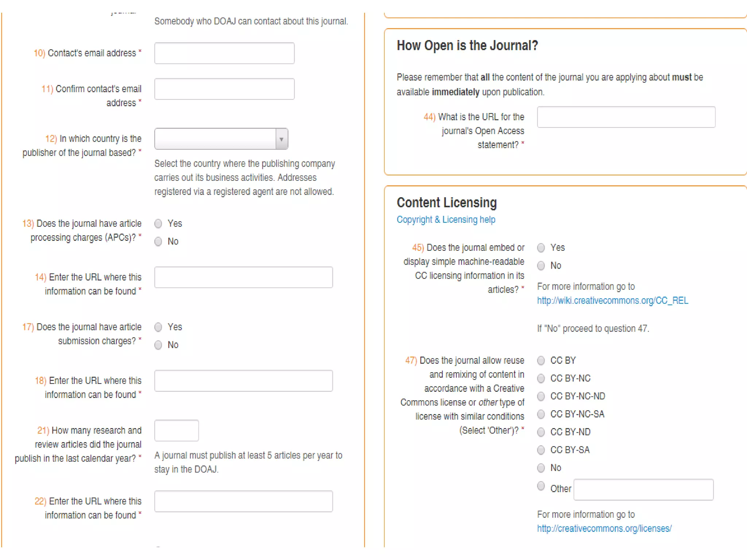This screenshot has width=747, height=560.
Task: Click the Contact's email address field
Action: point(224,53)
